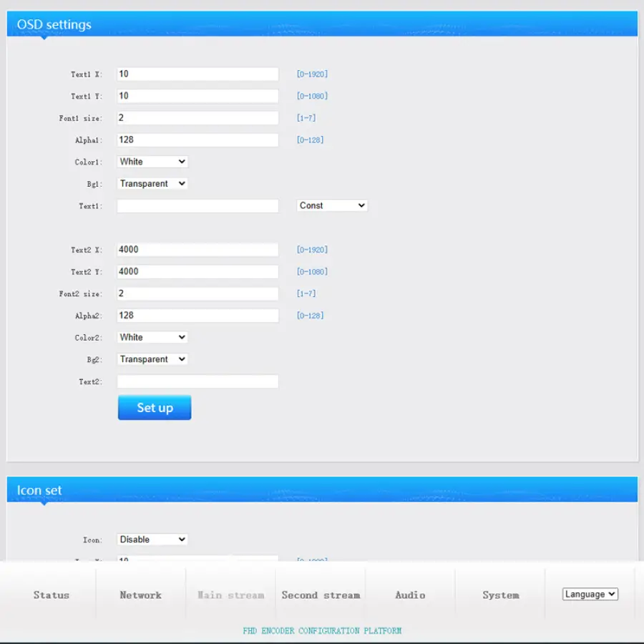Click the Alpha2 input field
The height and width of the screenshot is (644, 644).
(197, 316)
